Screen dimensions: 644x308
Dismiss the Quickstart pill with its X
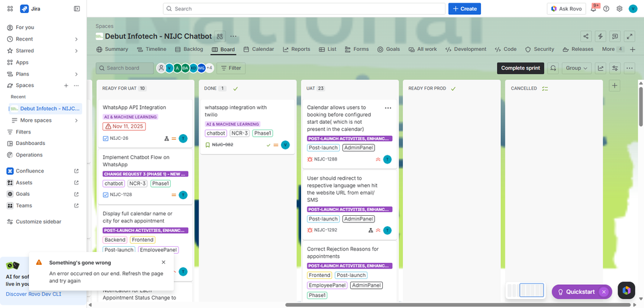(x=603, y=292)
